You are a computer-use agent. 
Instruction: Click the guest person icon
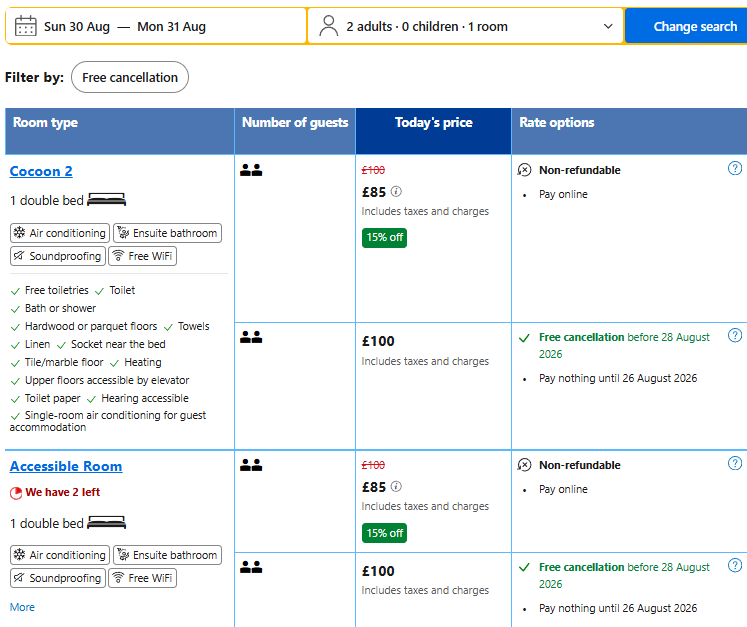[328, 26]
